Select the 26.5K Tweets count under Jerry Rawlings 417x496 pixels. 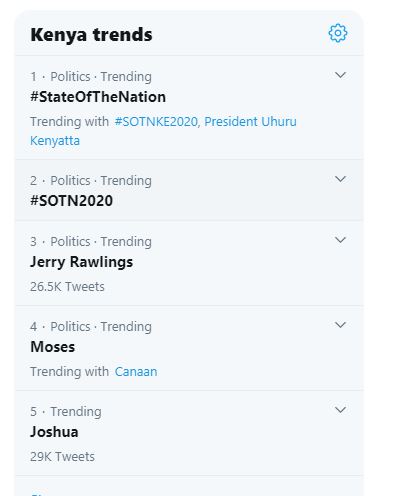pyautogui.click(x=67, y=287)
